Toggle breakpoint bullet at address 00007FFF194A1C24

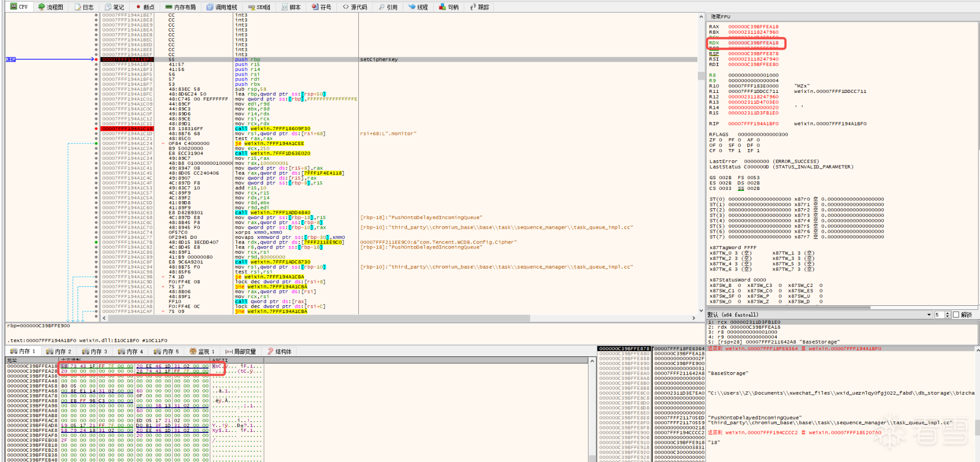click(x=96, y=143)
